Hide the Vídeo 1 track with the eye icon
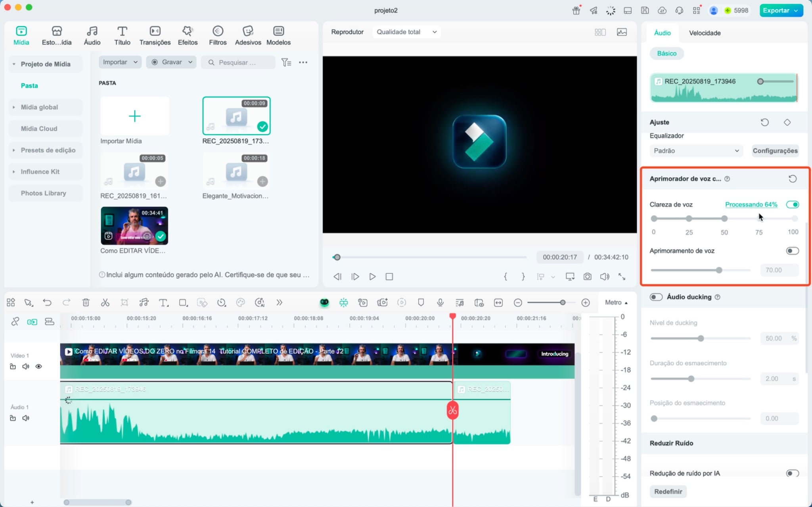 tap(38, 367)
